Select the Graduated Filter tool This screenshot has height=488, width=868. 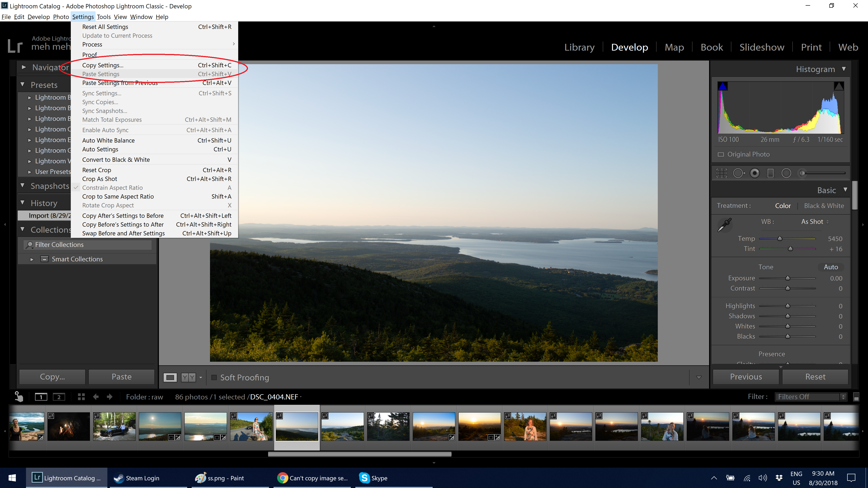(x=770, y=173)
